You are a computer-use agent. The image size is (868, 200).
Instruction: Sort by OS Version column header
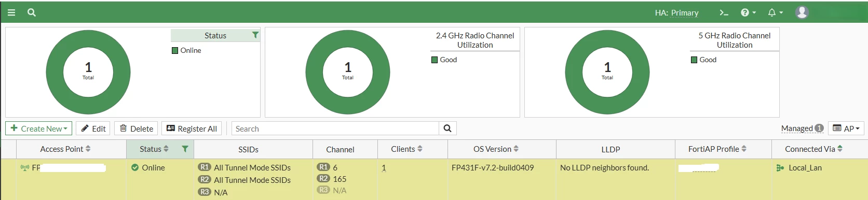(x=496, y=149)
